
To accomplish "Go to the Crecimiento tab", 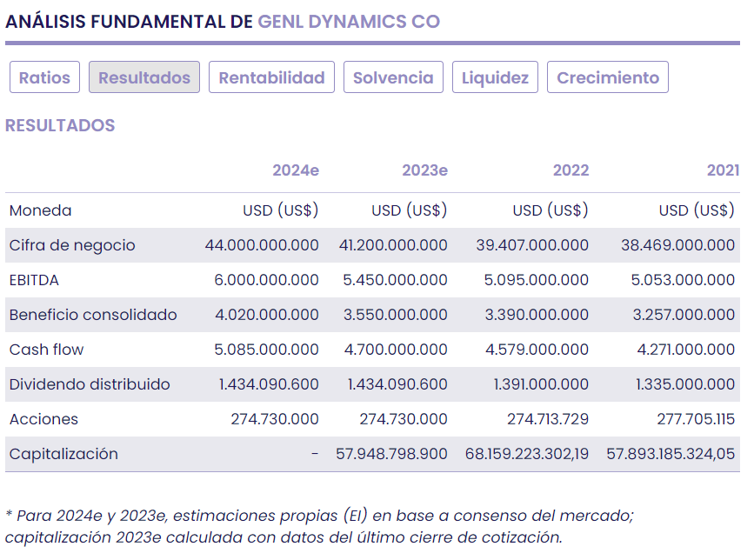I will pyautogui.click(x=608, y=77).
